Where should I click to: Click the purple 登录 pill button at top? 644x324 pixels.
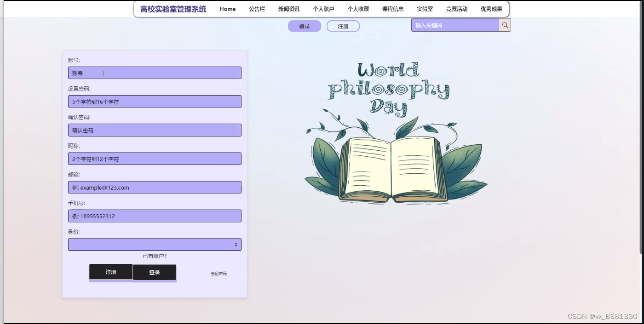coord(305,26)
